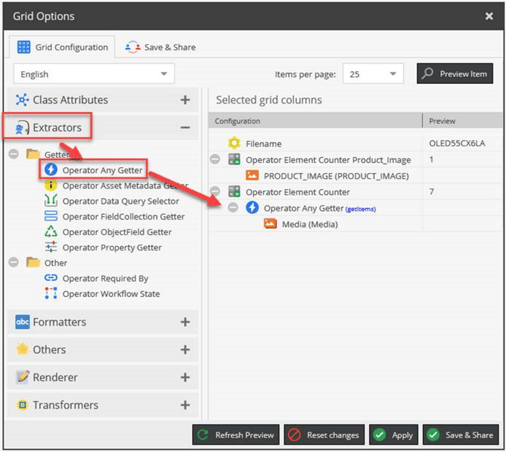Click the Transformers chip icon

click(x=22, y=405)
